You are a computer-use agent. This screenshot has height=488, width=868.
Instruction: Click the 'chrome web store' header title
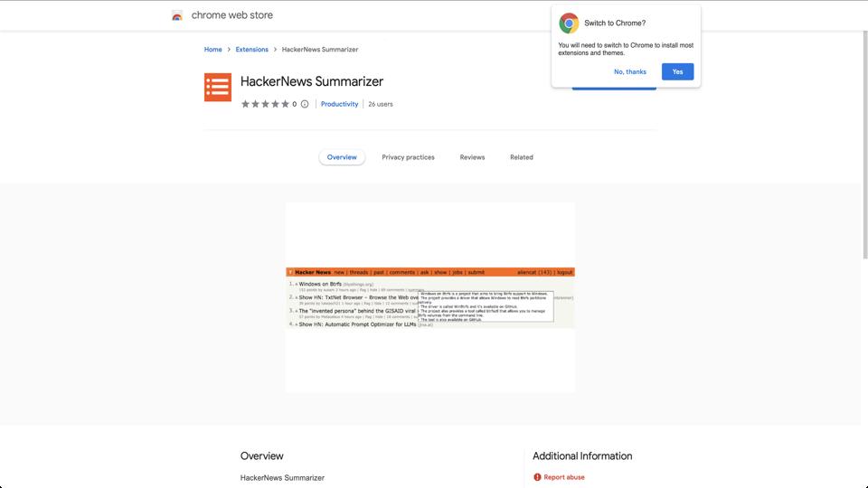point(232,15)
